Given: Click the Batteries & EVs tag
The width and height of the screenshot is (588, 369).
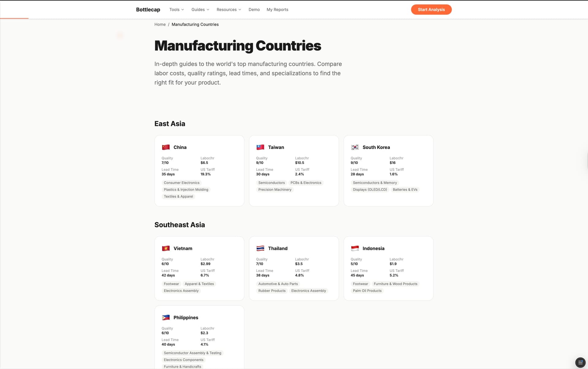Looking at the screenshot, I should tap(405, 190).
